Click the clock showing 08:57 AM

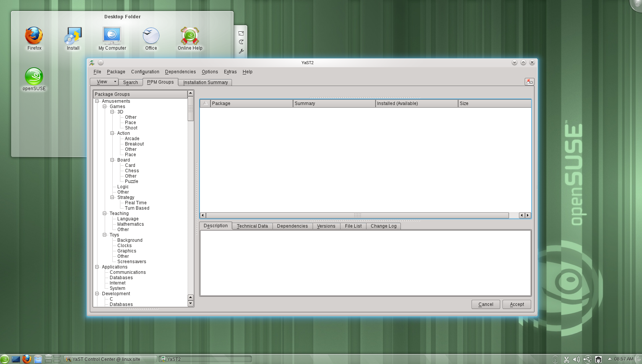pyautogui.click(x=624, y=359)
